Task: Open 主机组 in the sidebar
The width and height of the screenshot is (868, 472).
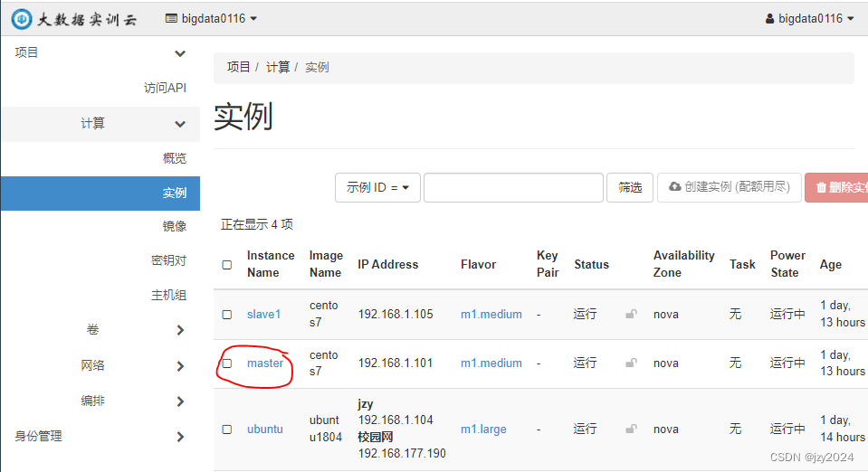Action: [x=168, y=295]
